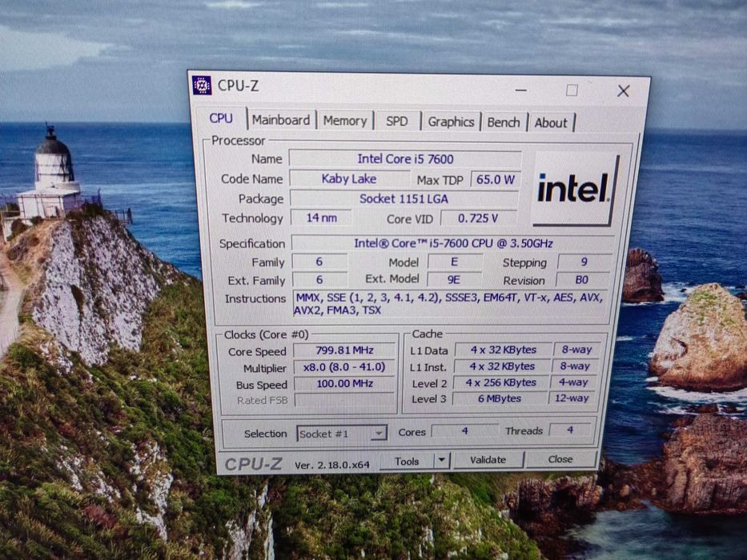
Task: Click the 65.0 W Max TDP value
Action: [496, 179]
